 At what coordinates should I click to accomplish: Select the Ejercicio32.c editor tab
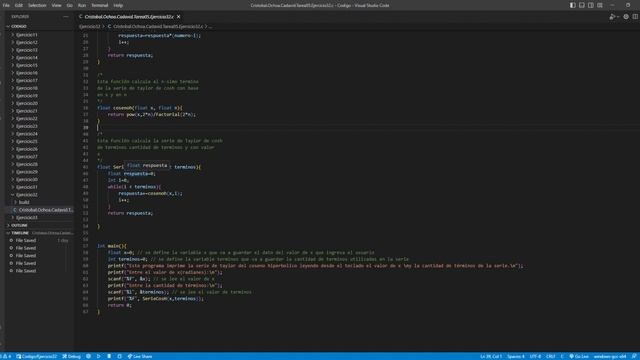point(129,17)
